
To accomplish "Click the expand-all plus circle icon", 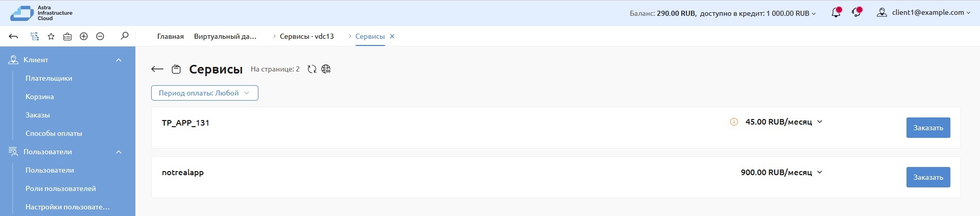I will pyautogui.click(x=84, y=36).
